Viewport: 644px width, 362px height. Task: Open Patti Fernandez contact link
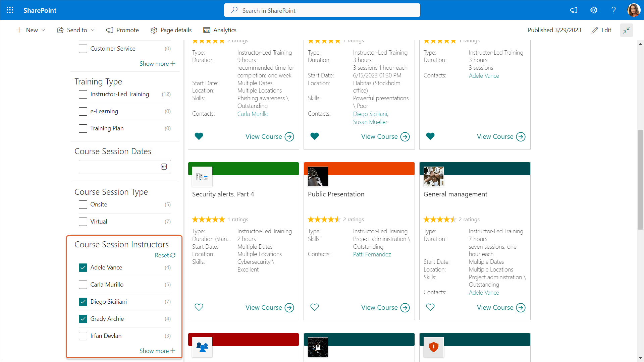point(372,254)
